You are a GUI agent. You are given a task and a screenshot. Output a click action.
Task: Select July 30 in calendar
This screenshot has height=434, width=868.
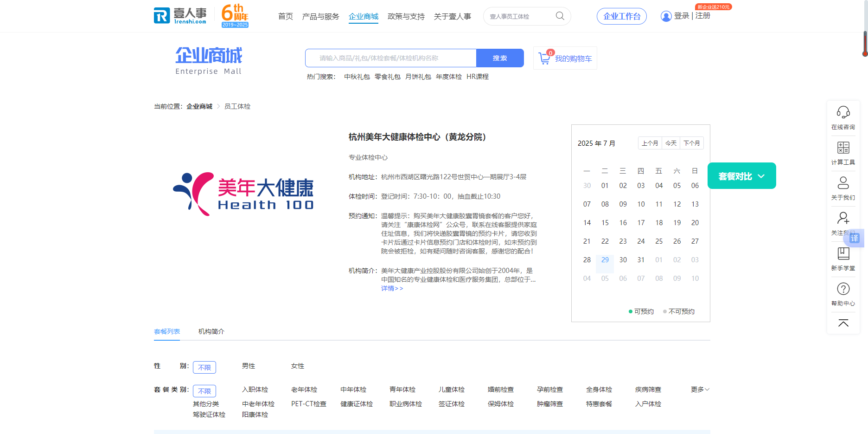pyautogui.click(x=623, y=260)
